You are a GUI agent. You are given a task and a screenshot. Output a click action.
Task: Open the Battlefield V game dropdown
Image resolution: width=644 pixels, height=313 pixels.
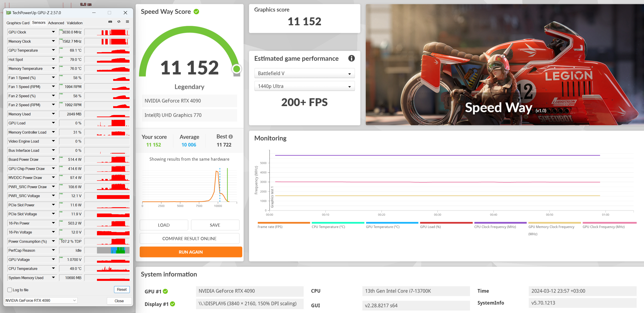tap(304, 73)
